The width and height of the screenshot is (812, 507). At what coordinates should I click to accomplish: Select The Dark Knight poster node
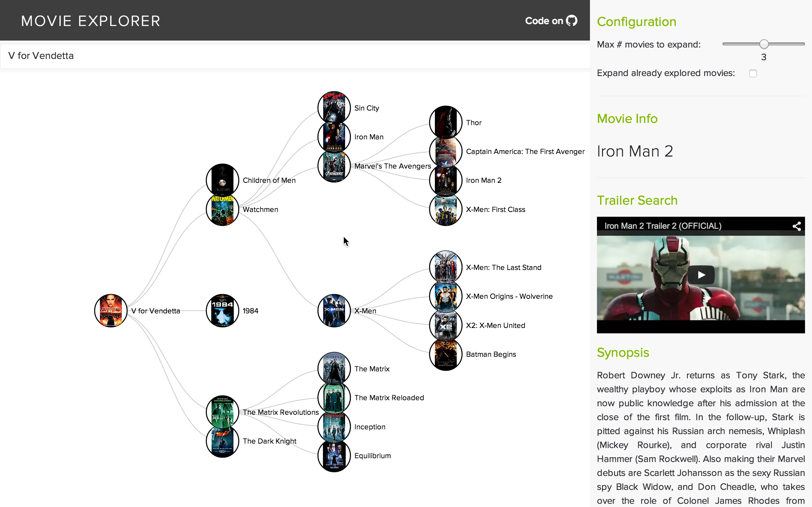(222, 441)
